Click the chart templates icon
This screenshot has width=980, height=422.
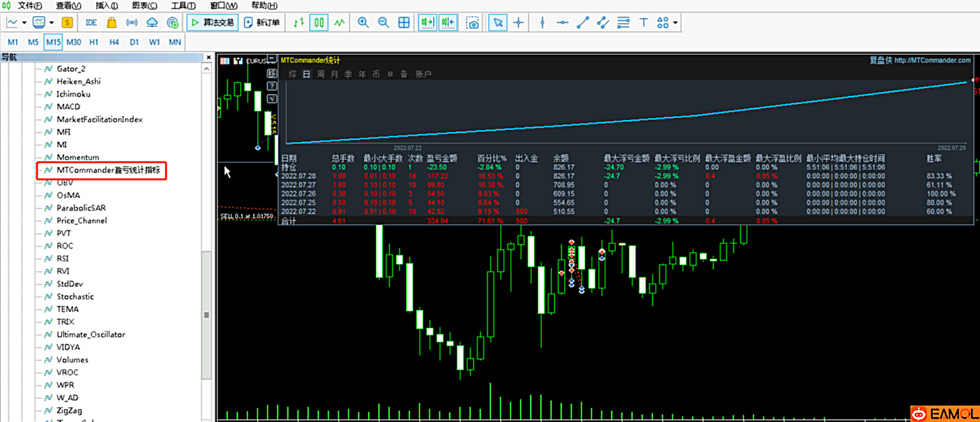39,23
